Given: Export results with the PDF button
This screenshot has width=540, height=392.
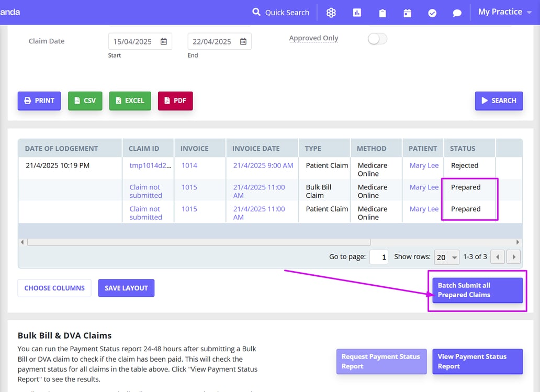Looking at the screenshot, I should pos(175,101).
